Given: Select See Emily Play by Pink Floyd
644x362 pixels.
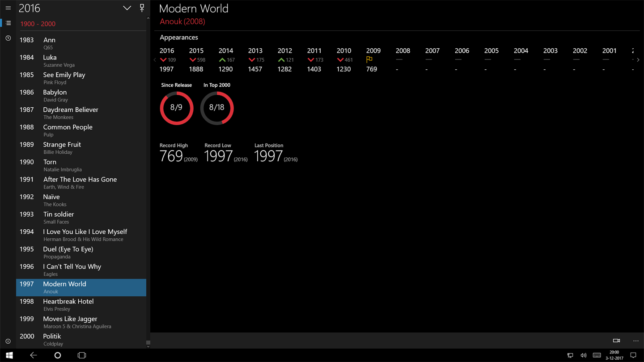Looking at the screenshot, I should [81, 78].
